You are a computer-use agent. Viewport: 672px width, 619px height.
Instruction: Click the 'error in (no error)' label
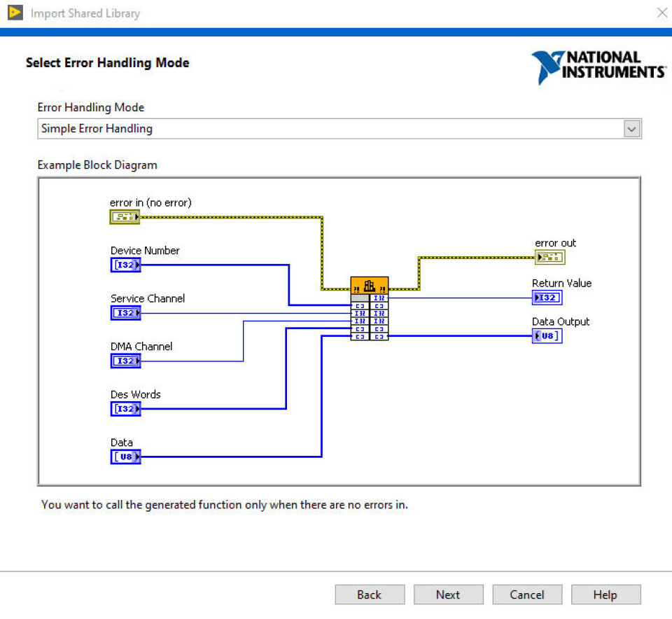click(x=150, y=202)
